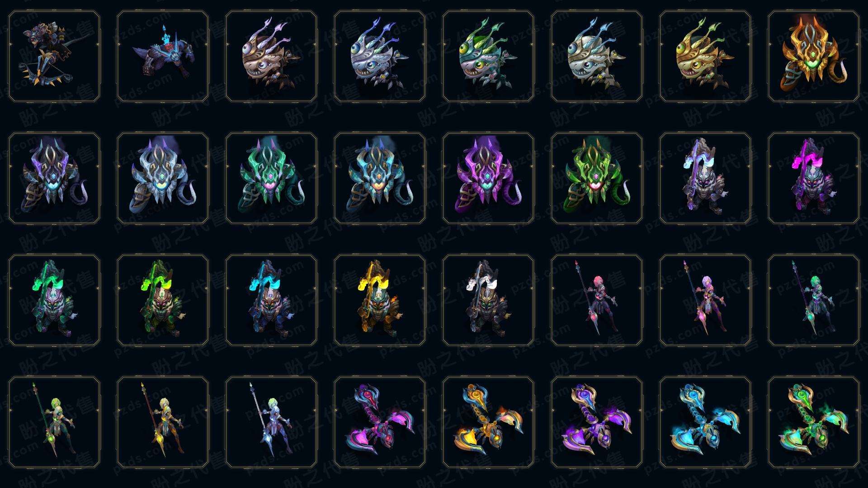Viewport: 868px width, 488px height.
Task: Pick the axe warrior with white flame
Action: click(x=488, y=300)
